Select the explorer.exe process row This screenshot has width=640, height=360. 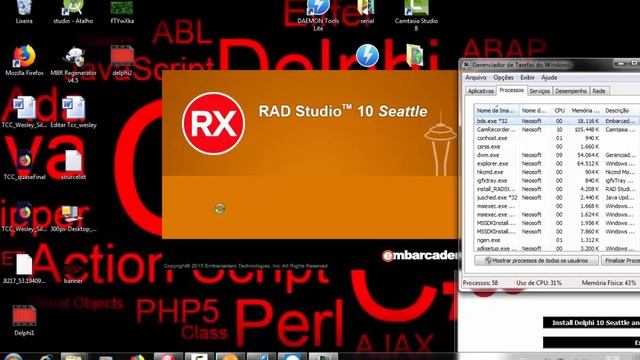[557, 163]
